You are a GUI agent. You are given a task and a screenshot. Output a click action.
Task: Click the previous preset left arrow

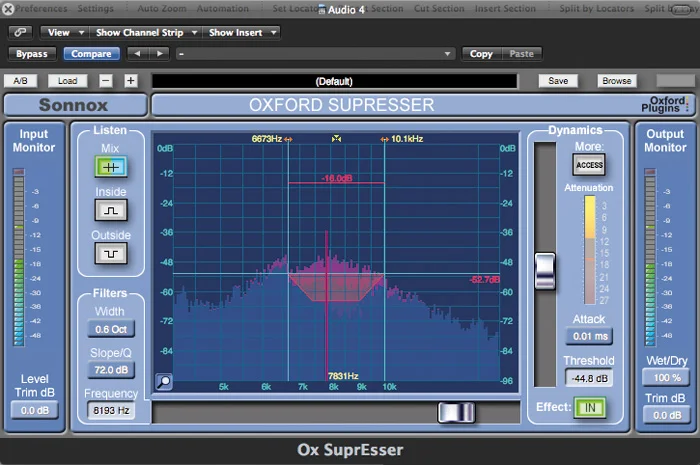click(138, 54)
